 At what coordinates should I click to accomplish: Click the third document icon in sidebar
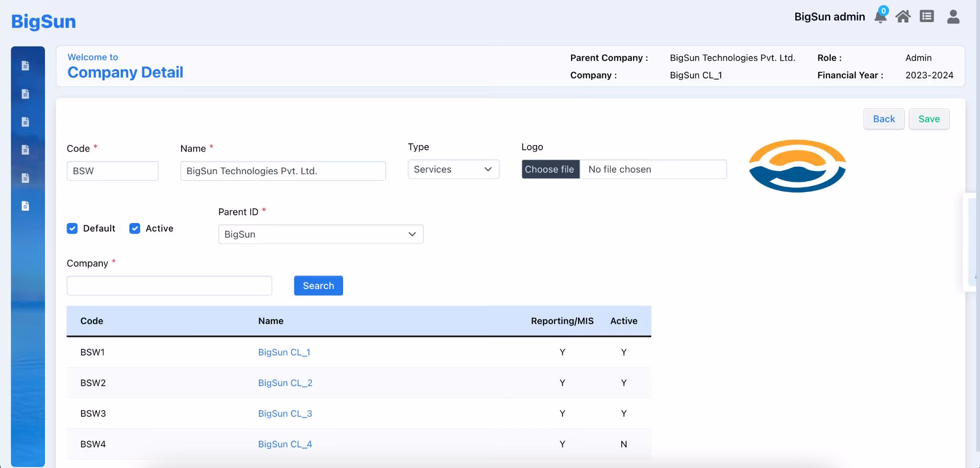click(x=25, y=122)
